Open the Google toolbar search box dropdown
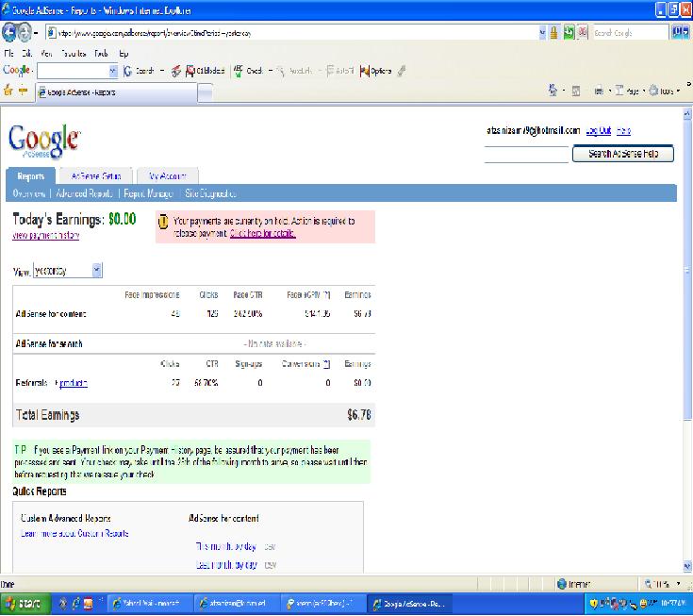The width and height of the screenshot is (693, 616). (113, 71)
